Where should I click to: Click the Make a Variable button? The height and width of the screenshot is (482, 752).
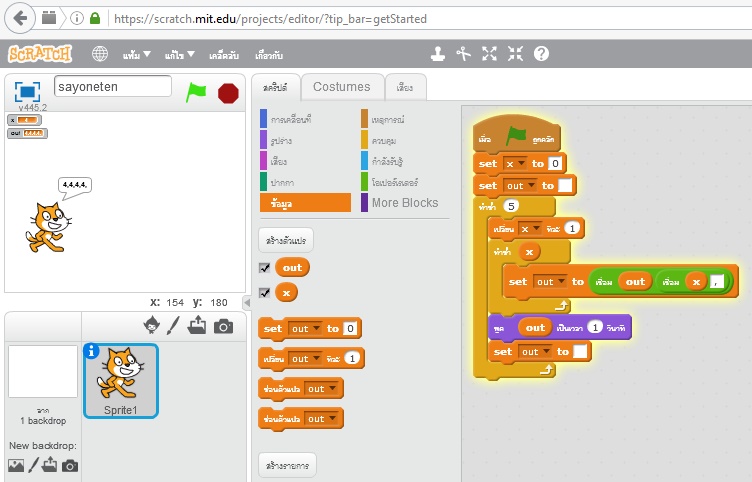tap(286, 241)
